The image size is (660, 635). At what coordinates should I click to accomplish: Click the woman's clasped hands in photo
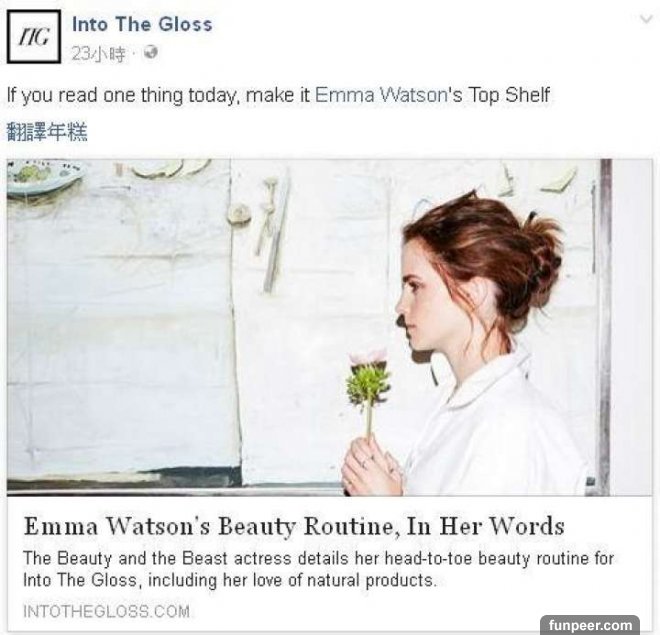click(x=372, y=468)
